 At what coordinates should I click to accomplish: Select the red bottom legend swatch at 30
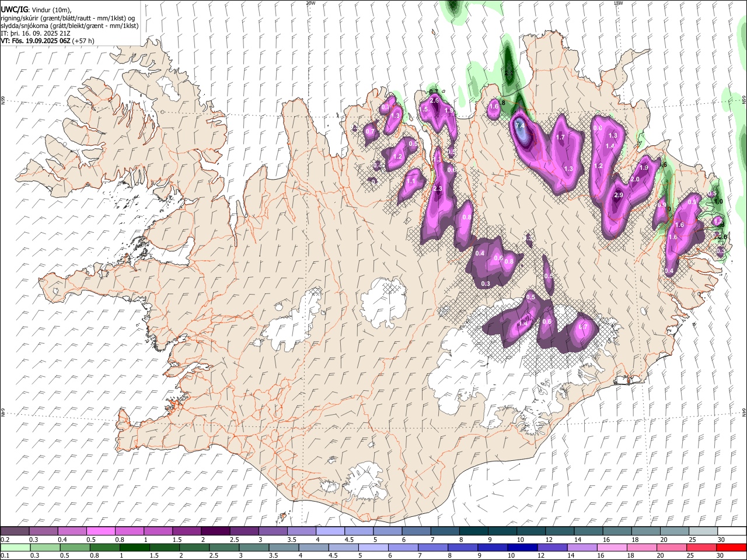pyautogui.click(x=730, y=547)
